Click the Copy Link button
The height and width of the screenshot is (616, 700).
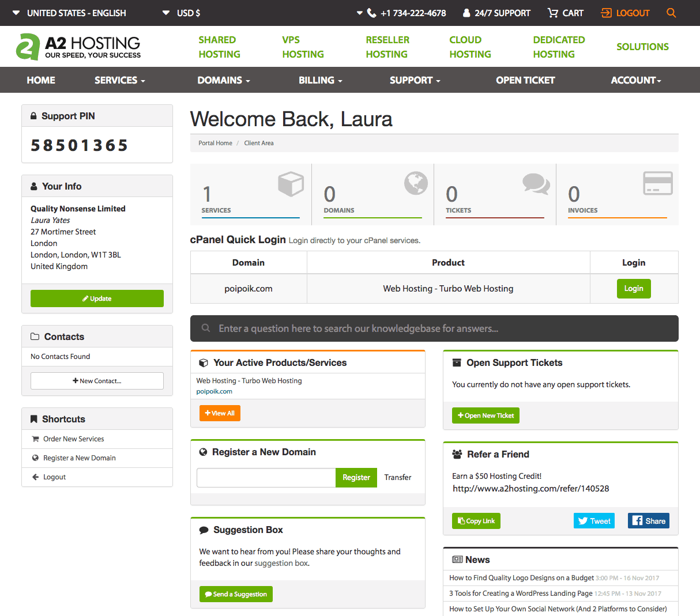[476, 521]
